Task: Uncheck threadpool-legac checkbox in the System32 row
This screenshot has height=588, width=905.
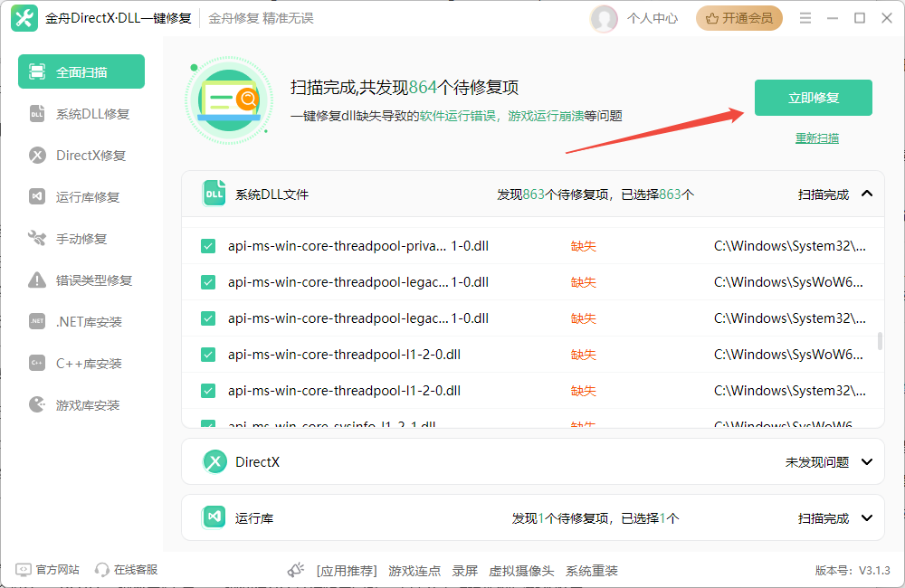Action: pyautogui.click(x=208, y=318)
